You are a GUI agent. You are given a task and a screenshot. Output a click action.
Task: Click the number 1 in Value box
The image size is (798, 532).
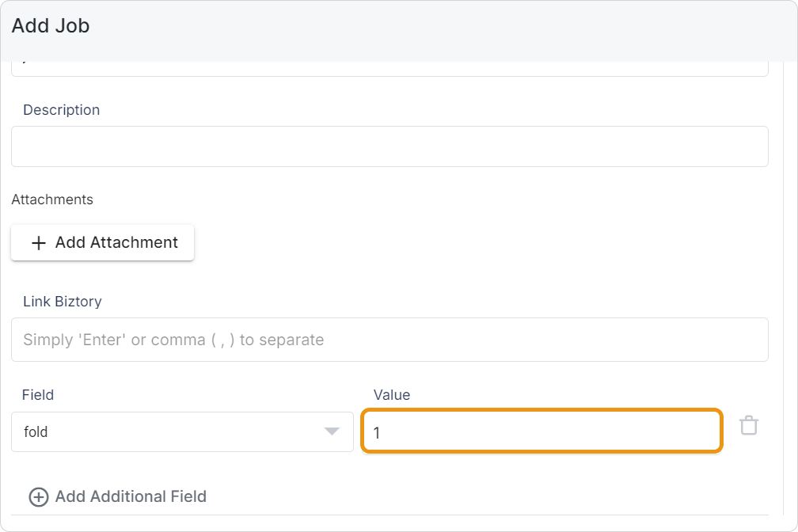[377, 433]
